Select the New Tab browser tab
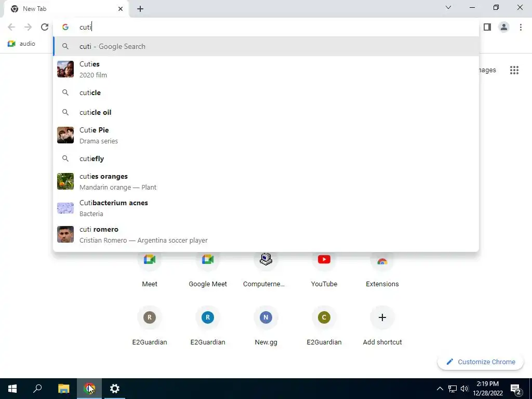 (x=66, y=9)
